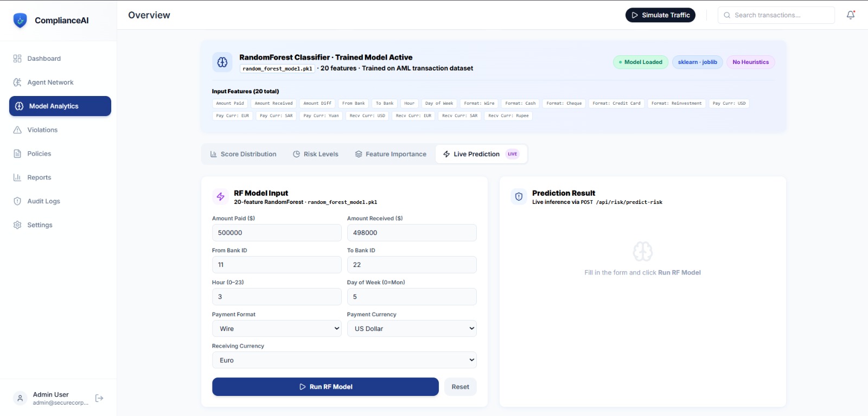Click the Format: Cheque chip

pyautogui.click(x=564, y=103)
